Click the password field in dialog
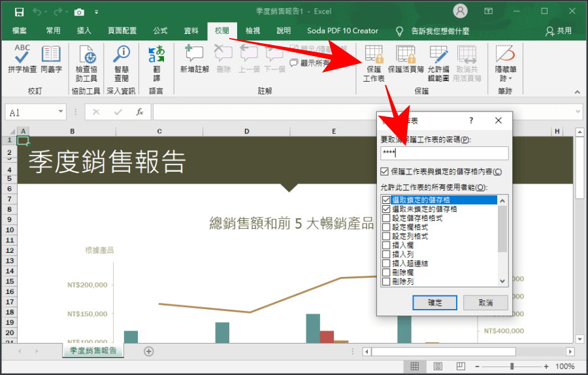588x375 pixels. coord(444,153)
